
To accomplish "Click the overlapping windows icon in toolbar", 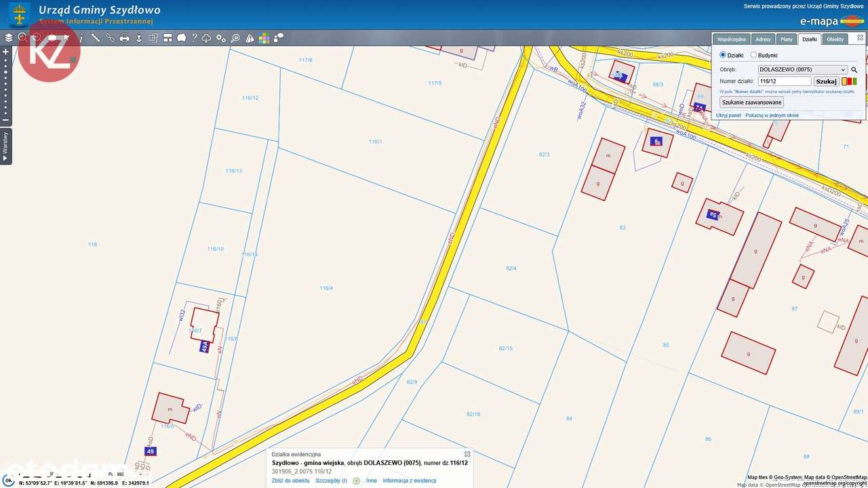I will [153, 38].
